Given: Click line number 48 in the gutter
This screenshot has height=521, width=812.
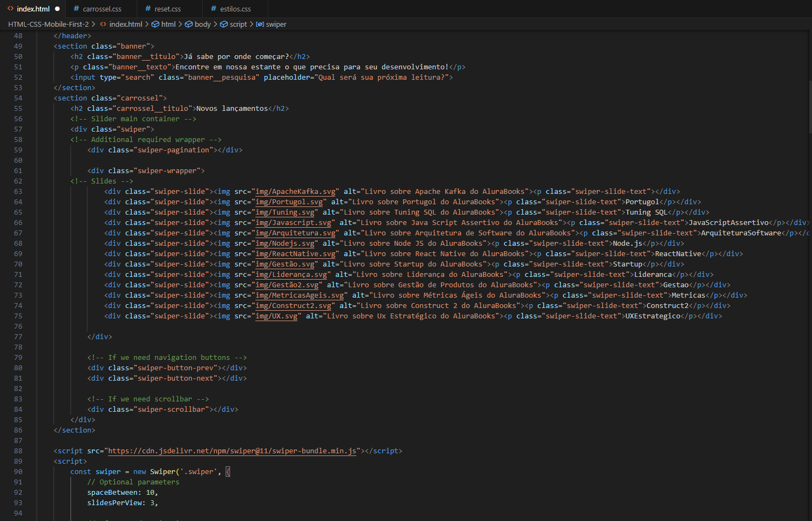Looking at the screenshot, I should [x=18, y=36].
